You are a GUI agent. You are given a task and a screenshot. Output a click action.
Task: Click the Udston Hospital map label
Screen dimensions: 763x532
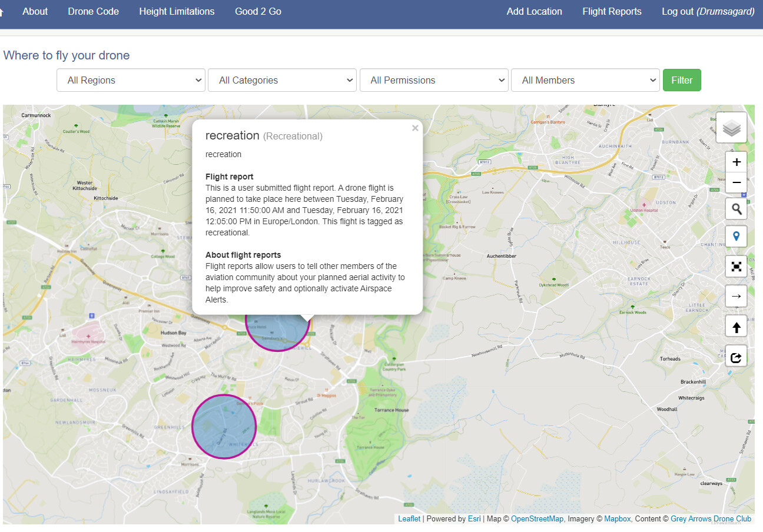[x=645, y=210]
